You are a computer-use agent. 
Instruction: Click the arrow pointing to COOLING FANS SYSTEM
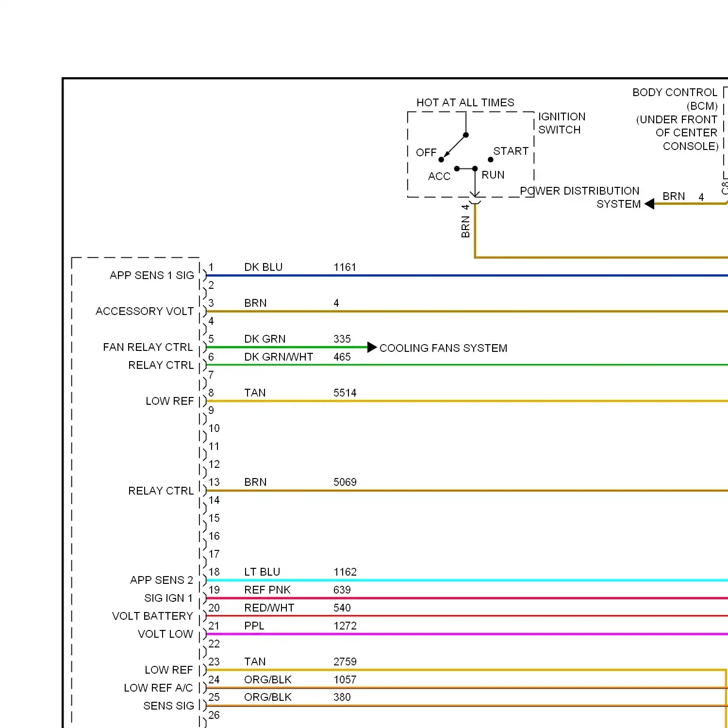(x=372, y=347)
